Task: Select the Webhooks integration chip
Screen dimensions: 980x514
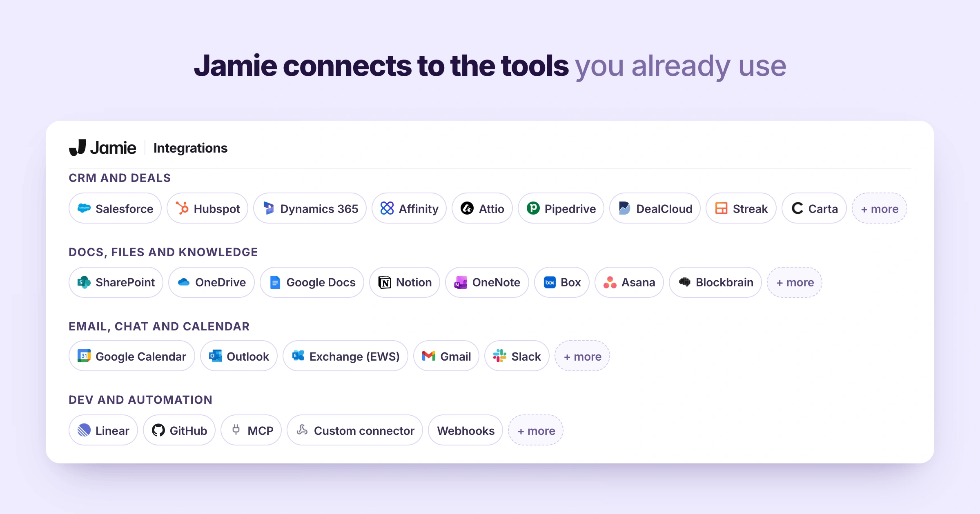Action: click(465, 430)
